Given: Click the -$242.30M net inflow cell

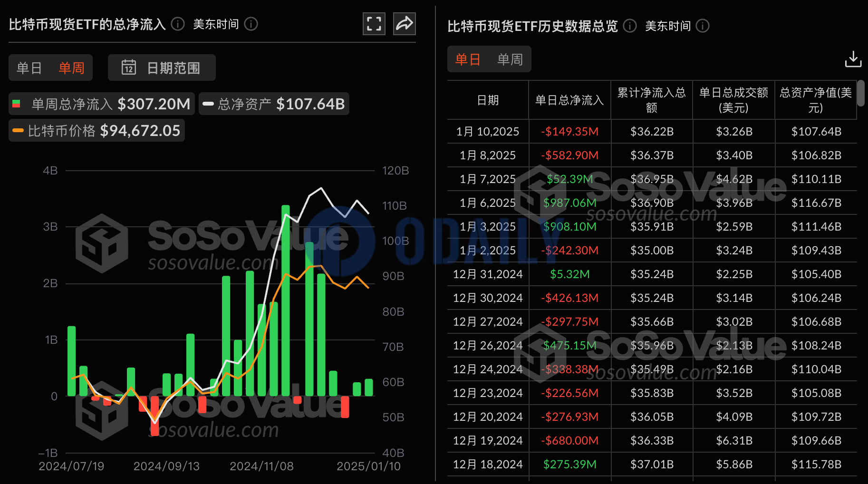Looking at the screenshot, I should coord(569,250).
